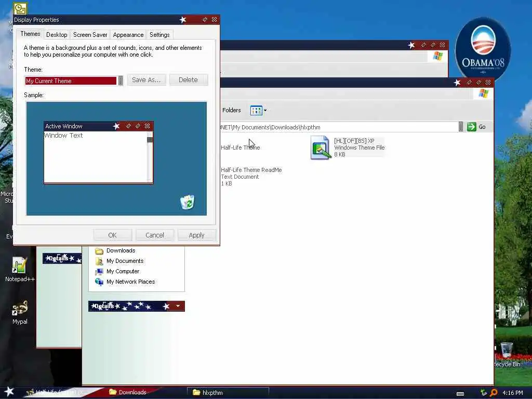Expand the address bar dropdown arrow
Screen dimensions: 532x399
coord(461,127)
